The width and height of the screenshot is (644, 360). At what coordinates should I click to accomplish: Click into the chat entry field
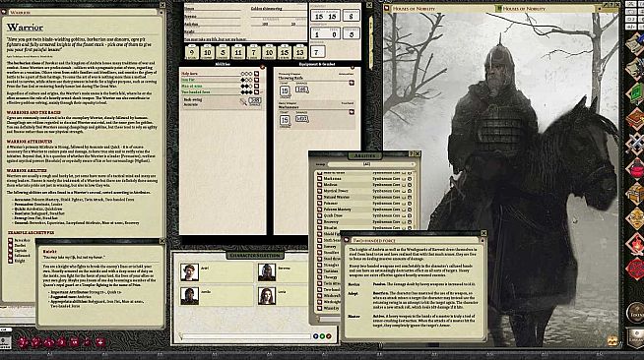pos(247,336)
